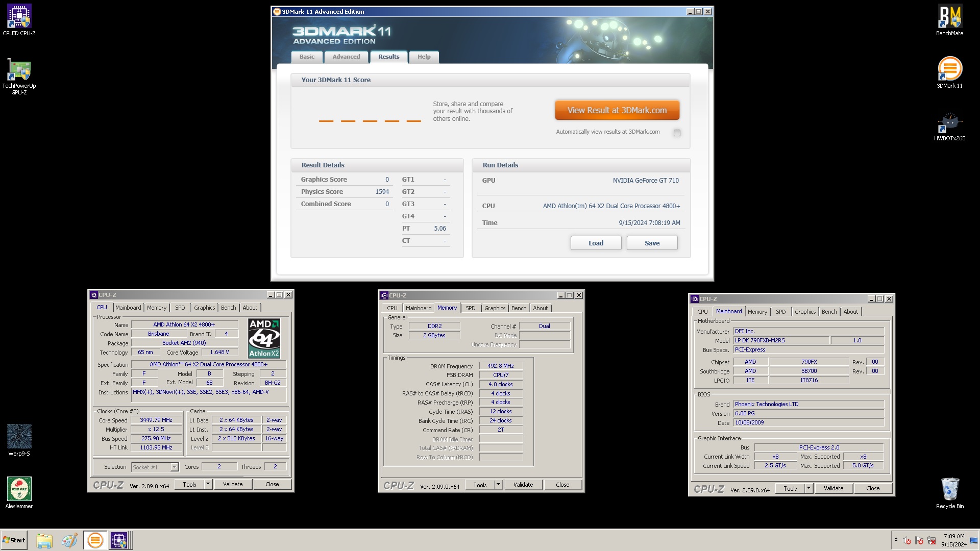
Task: Open About tab in middle CPU-Z window
Action: pyautogui.click(x=541, y=308)
